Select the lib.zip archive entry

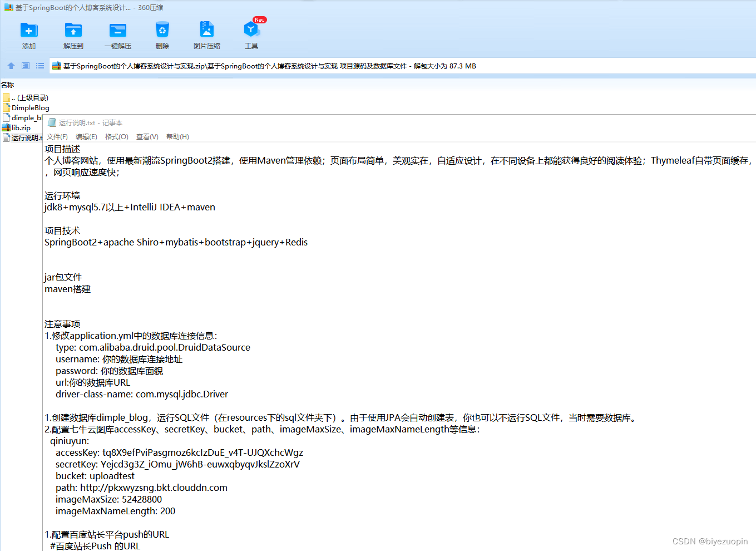17,127
